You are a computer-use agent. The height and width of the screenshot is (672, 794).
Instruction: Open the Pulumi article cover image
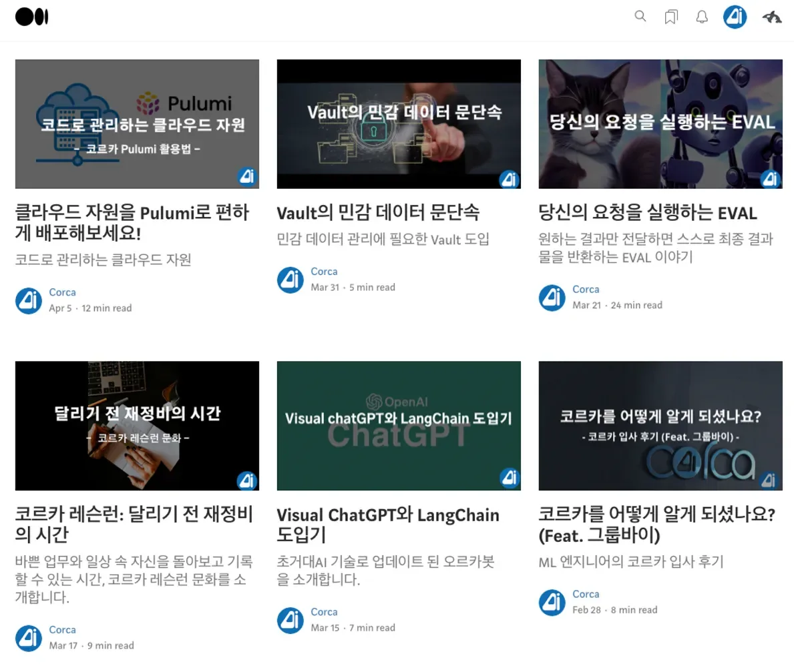[x=137, y=124]
